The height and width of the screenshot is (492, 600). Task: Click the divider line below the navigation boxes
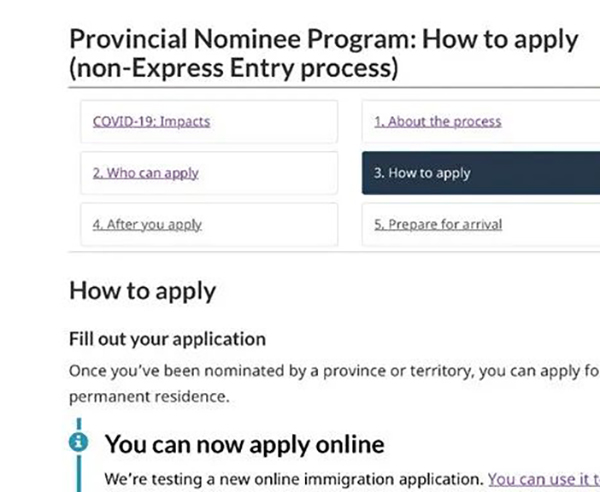point(334,252)
